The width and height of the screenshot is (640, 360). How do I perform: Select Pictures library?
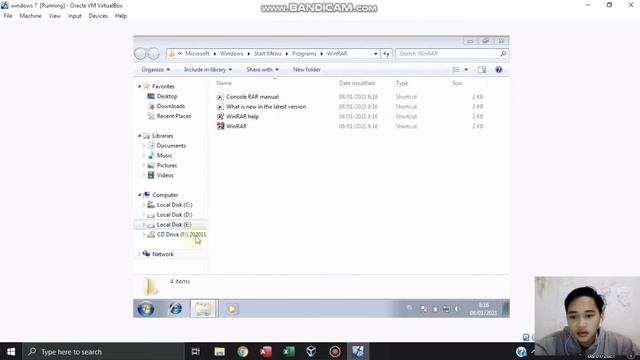pos(167,165)
